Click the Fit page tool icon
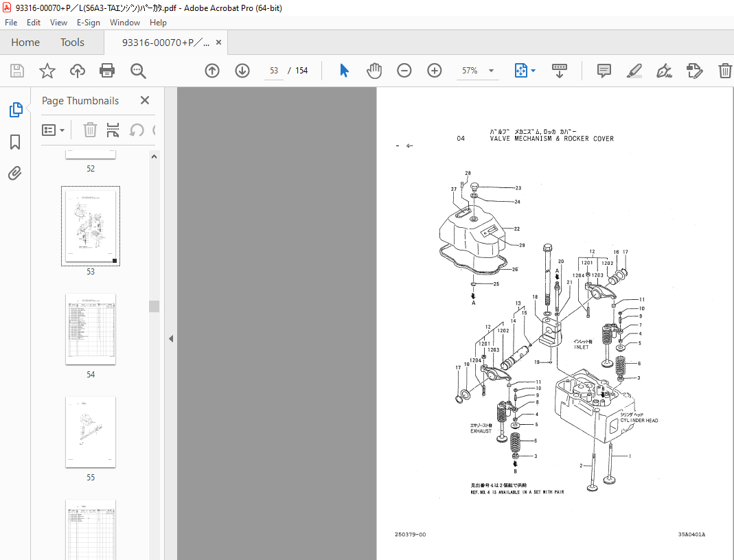 click(521, 71)
